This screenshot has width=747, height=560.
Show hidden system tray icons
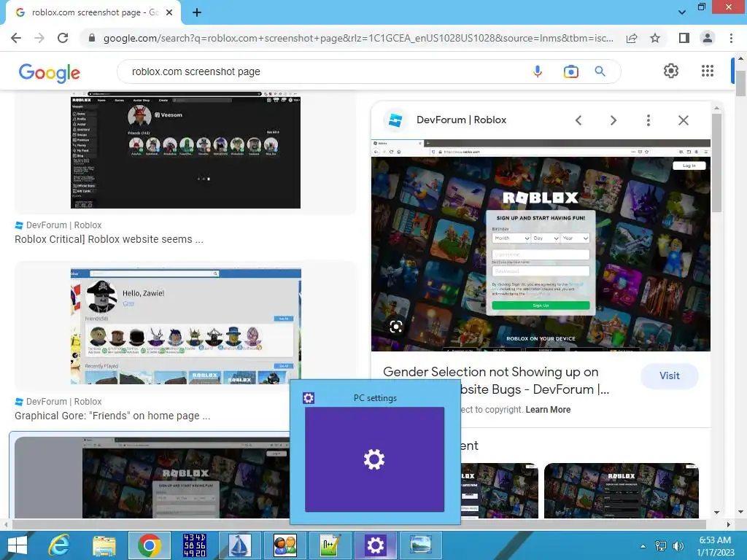click(643, 546)
